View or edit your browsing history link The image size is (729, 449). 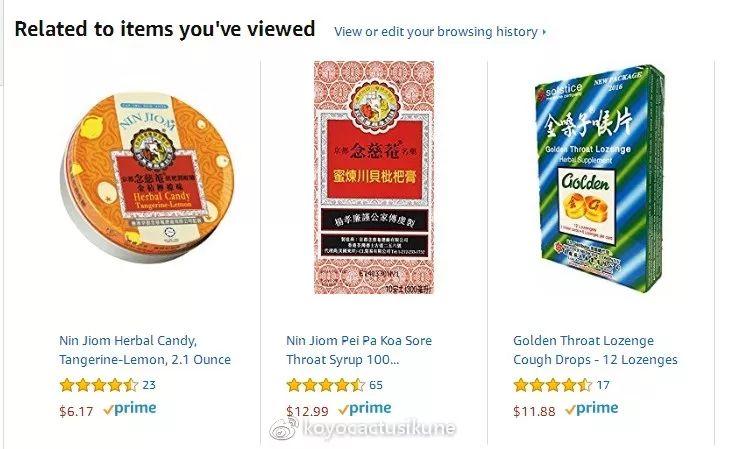(x=436, y=32)
